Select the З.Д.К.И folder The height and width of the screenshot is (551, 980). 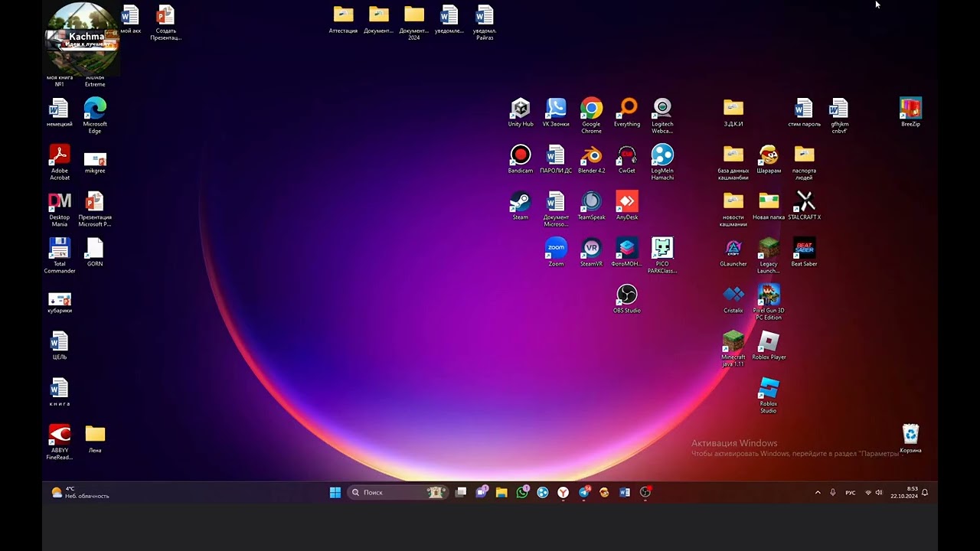733,112
